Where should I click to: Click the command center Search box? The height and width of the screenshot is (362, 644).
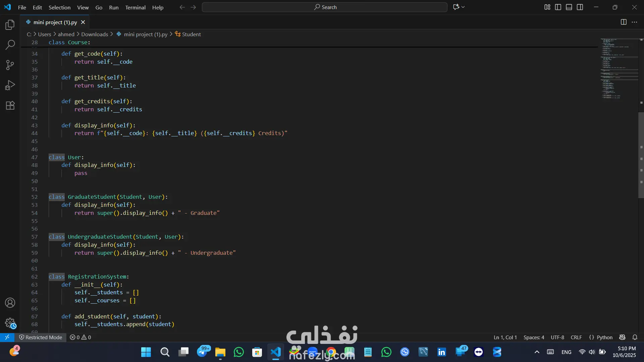(325, 7)
